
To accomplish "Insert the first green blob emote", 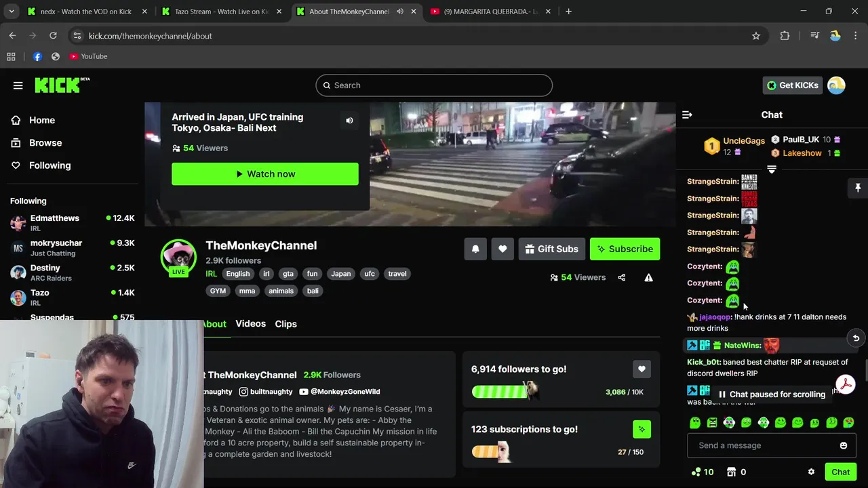I will click(695, 422).
